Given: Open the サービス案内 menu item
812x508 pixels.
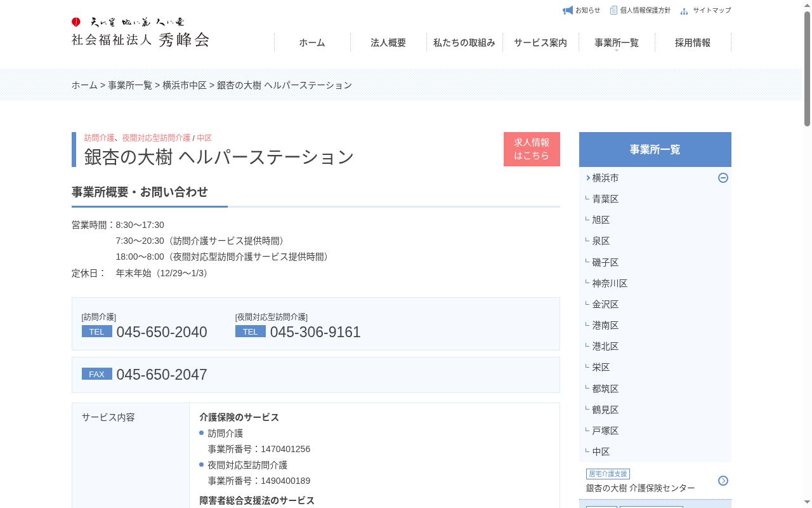Looking at the screenshot, I should tap(540, 43).
